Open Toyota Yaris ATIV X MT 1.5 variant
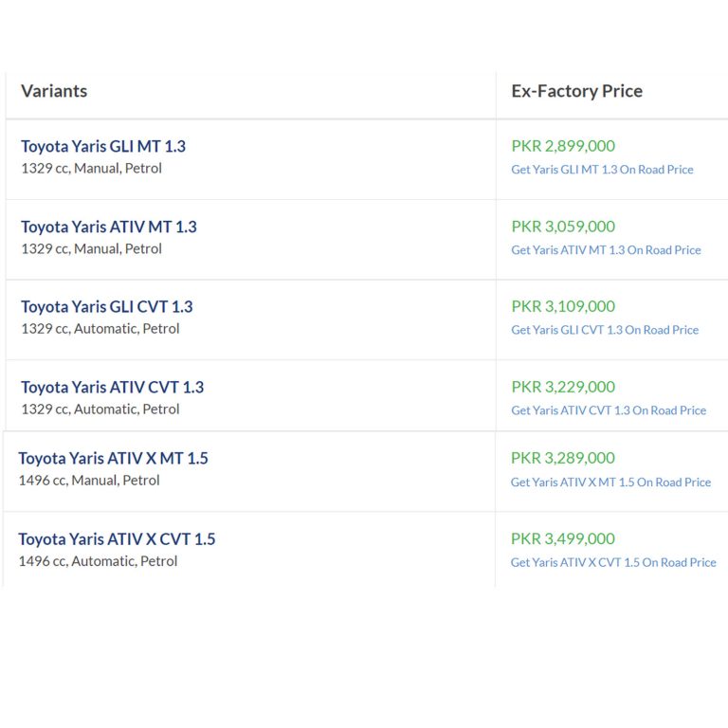Screen dimensions: 728x728 coord(114,458)
